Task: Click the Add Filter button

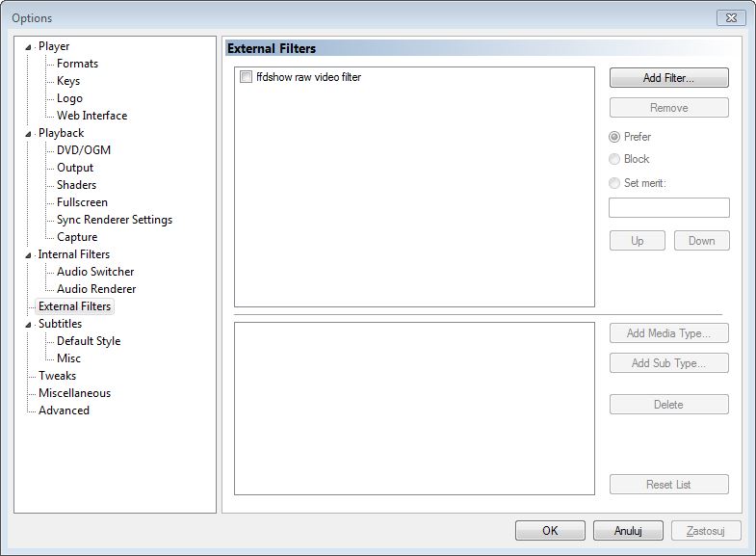Action: click(x=668, y=78)
